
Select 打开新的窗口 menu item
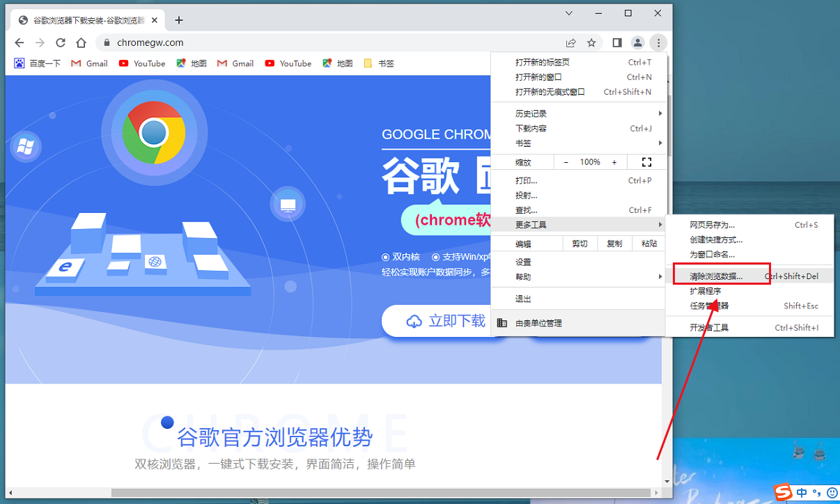pos(579,77)
